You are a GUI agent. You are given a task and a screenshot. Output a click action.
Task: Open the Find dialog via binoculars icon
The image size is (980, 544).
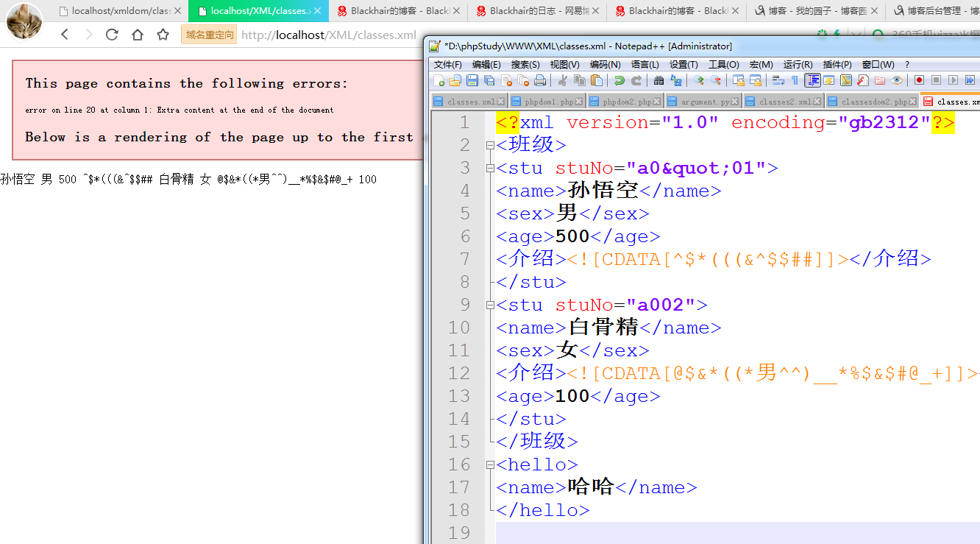click(659, 81)
